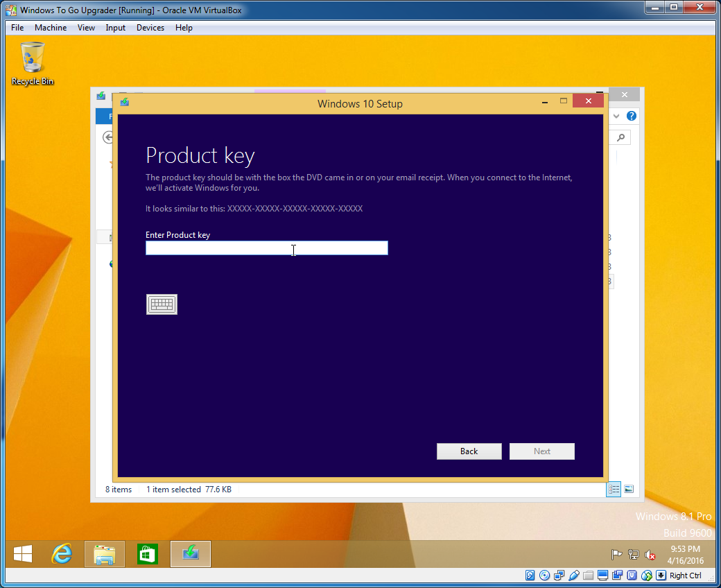Open VirtualBox Machine menu
The height and width of the screenshot is (588, 721).
51,28
